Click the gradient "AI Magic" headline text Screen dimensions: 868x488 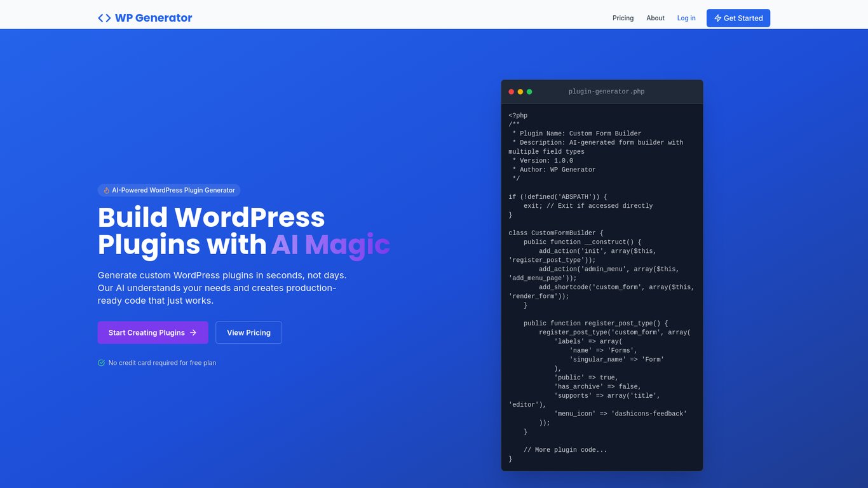pyautogui.click(x=330, y=245)
